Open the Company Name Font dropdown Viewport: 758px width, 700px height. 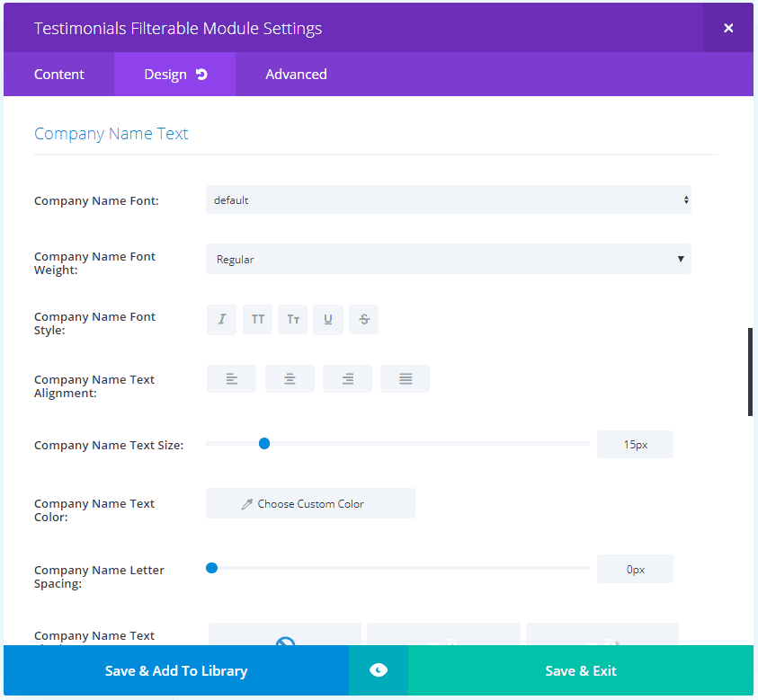[448, 200]
